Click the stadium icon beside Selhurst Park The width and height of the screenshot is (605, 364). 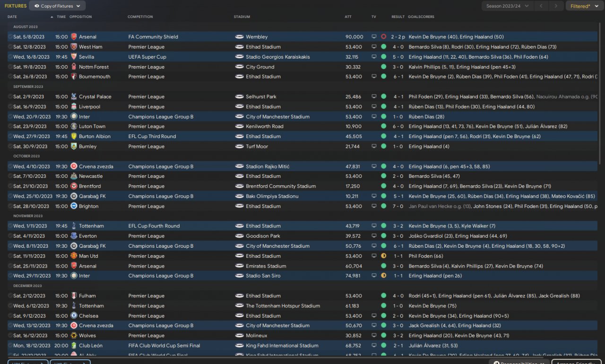pyautogui.click(x=239, y=97)
